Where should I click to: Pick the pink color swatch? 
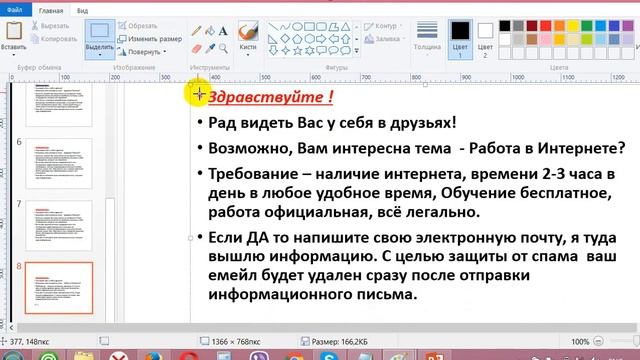click(546, 40)
